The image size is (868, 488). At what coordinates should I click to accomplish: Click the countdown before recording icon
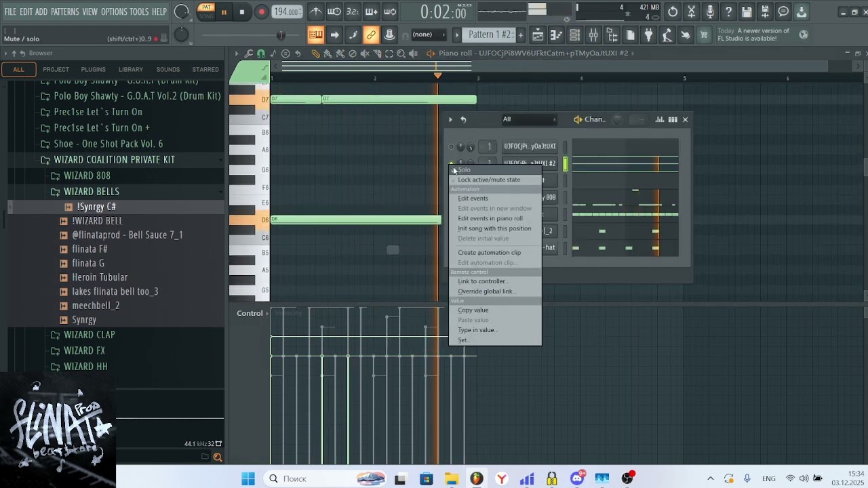coord(353,12)
